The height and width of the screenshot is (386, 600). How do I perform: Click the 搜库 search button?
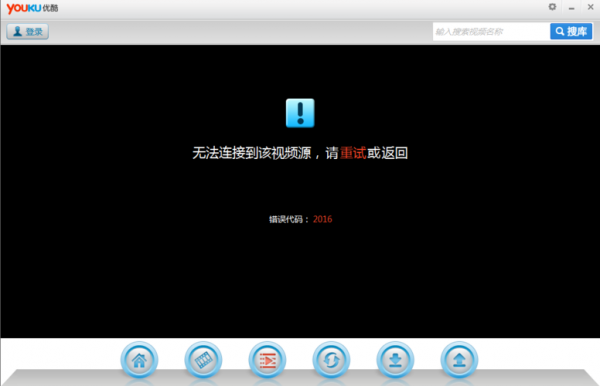tap(571, 31)
